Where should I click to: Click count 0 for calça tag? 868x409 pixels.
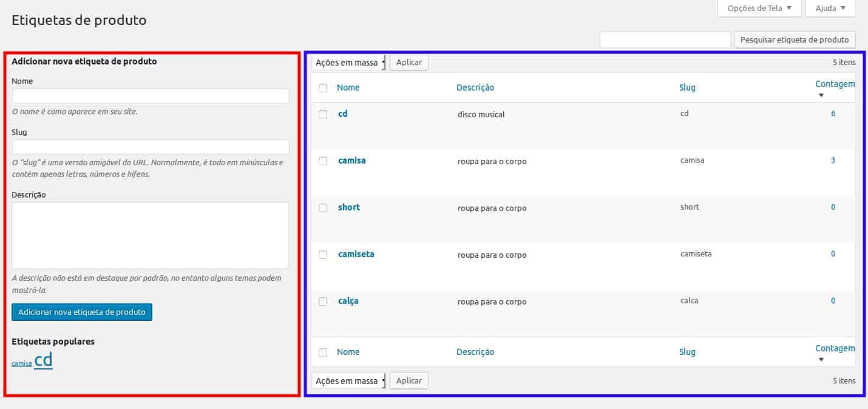click(x=833, y=301)
